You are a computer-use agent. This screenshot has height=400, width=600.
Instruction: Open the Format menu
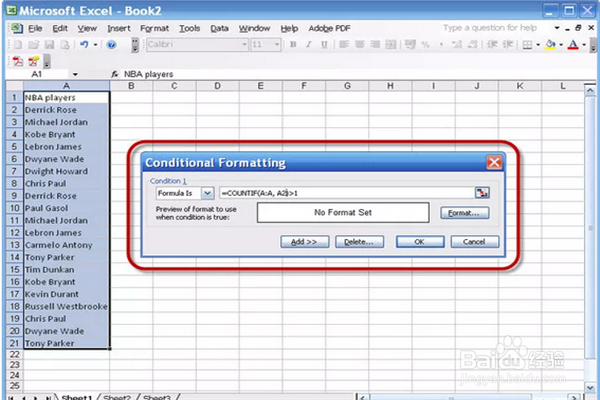pyautogui.click(x=155, y=28)
